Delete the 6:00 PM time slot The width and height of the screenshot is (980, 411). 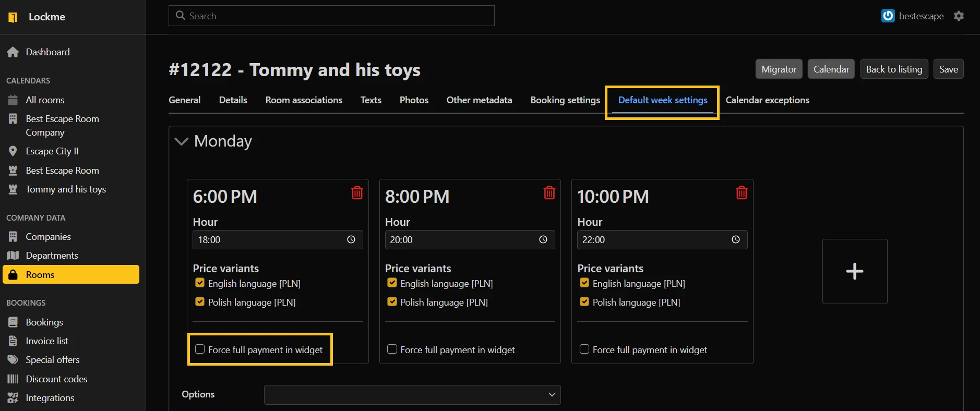357,192
